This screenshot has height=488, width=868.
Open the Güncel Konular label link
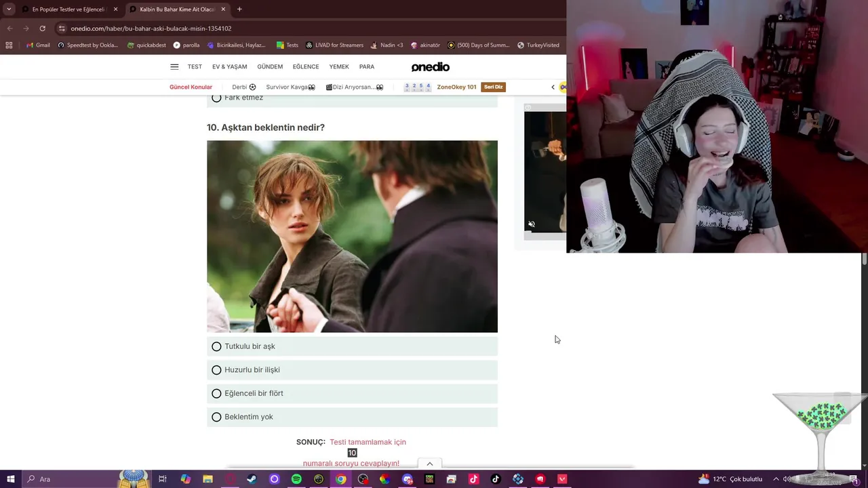pos(191,87)
